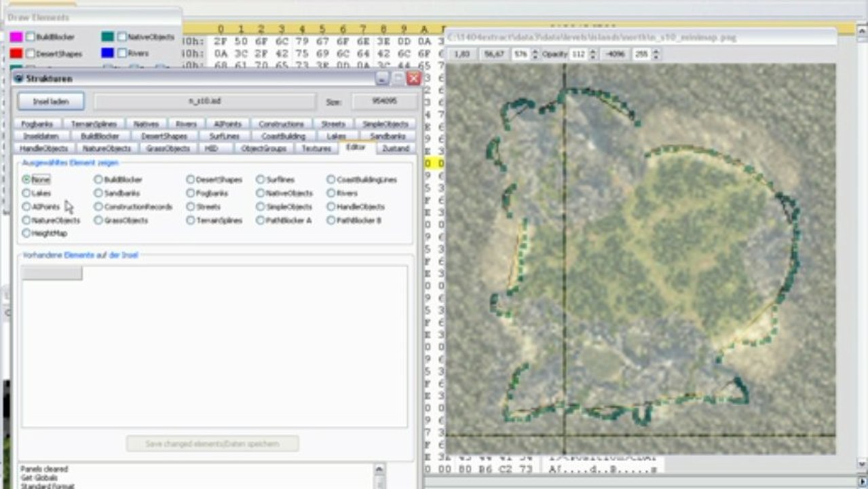Image resolution: width=868 pixels, height=489 pixels.
Task: Switch to the ObjectGroups tab
Action: point(263,148)
